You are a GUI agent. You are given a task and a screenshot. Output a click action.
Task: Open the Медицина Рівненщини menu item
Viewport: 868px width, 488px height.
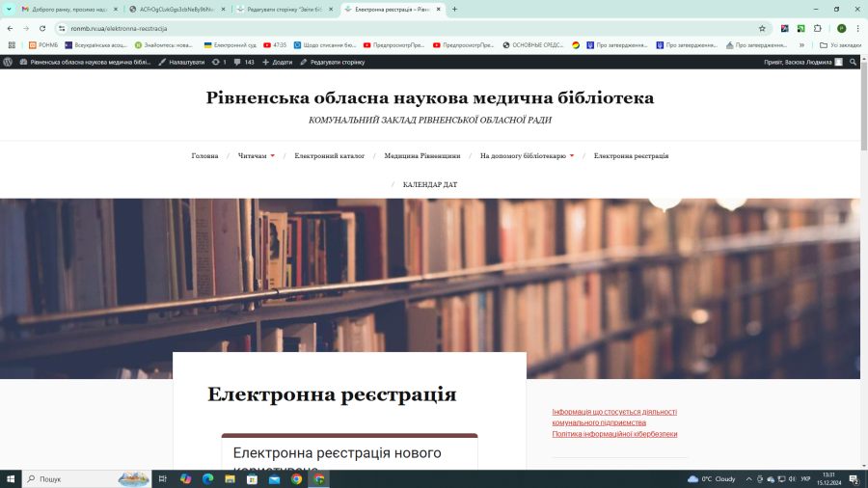tap(422, 156)
